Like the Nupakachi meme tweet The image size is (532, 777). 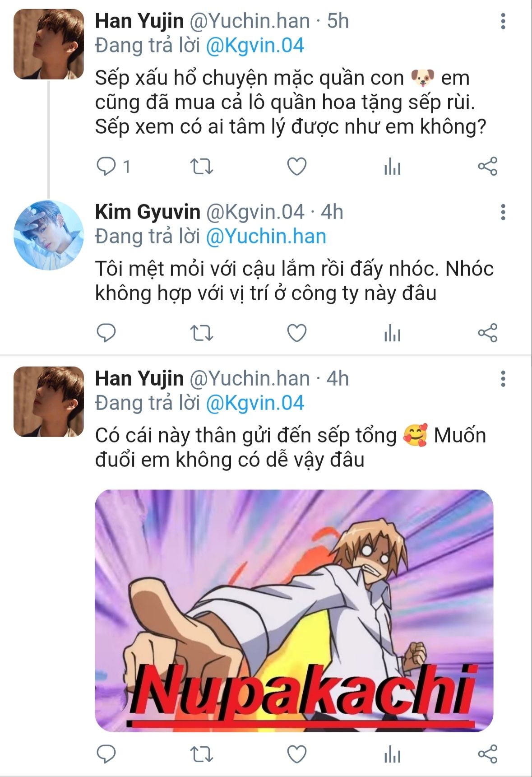pyautogui.click(x=297, y=754)
